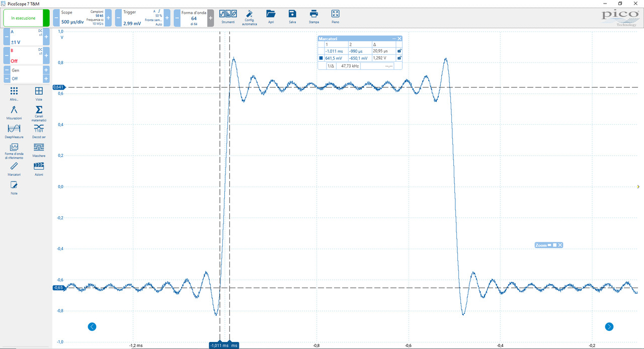Open channel B Off settings
The image size is (644, 349).
(x=27, y=55)
